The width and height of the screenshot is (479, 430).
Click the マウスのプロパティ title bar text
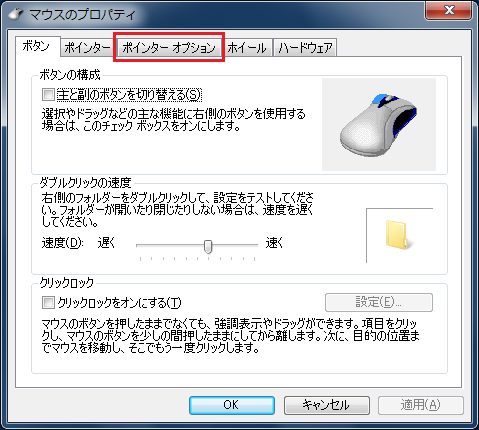(x=83, y=15)
